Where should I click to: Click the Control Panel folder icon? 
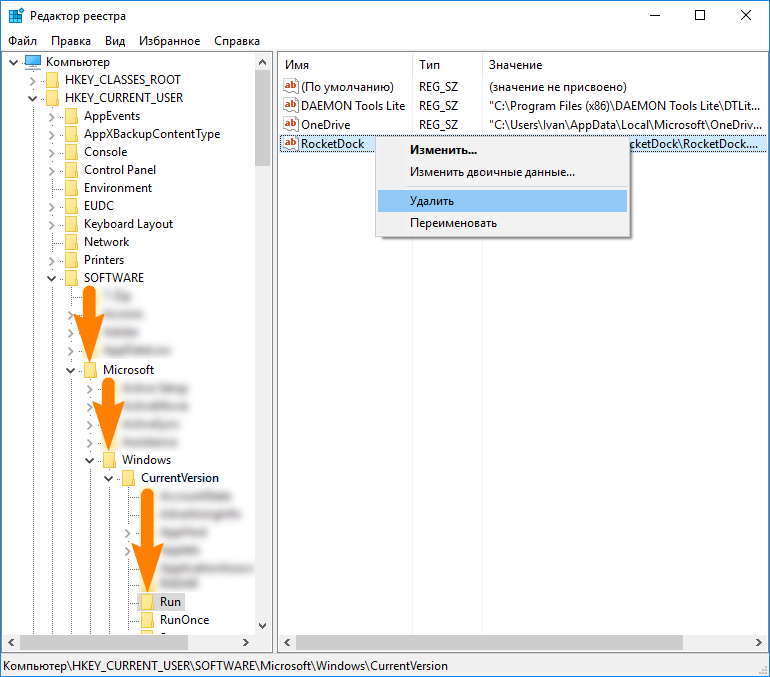click(71, 170)
